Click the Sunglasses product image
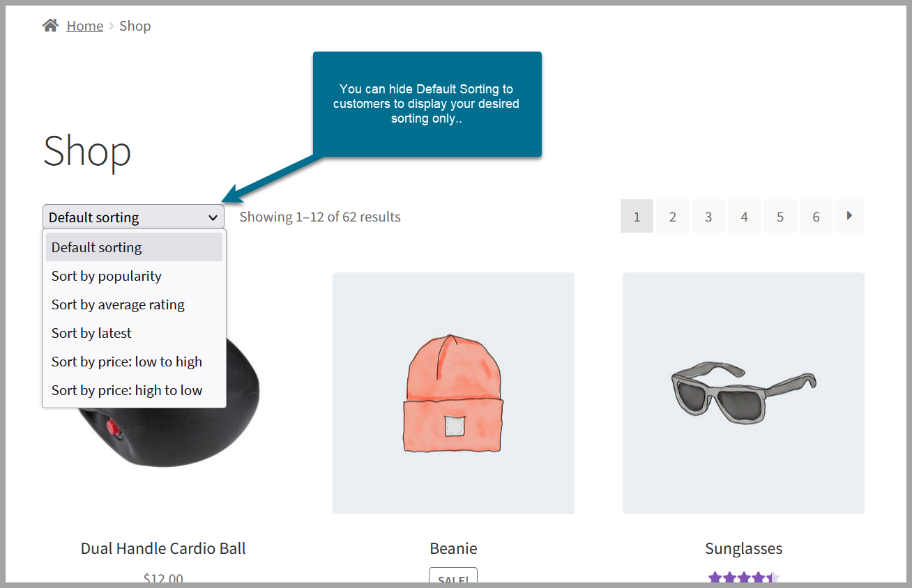This screenshot has height=588, width=912. [x=743, y=392]
